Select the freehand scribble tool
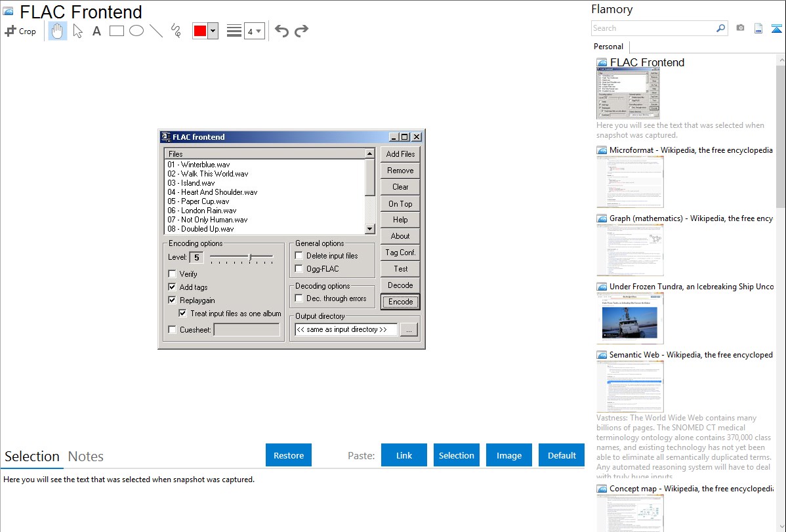This screenshot has width=786, height=532. pyautogui.click(x=176, y=31)
